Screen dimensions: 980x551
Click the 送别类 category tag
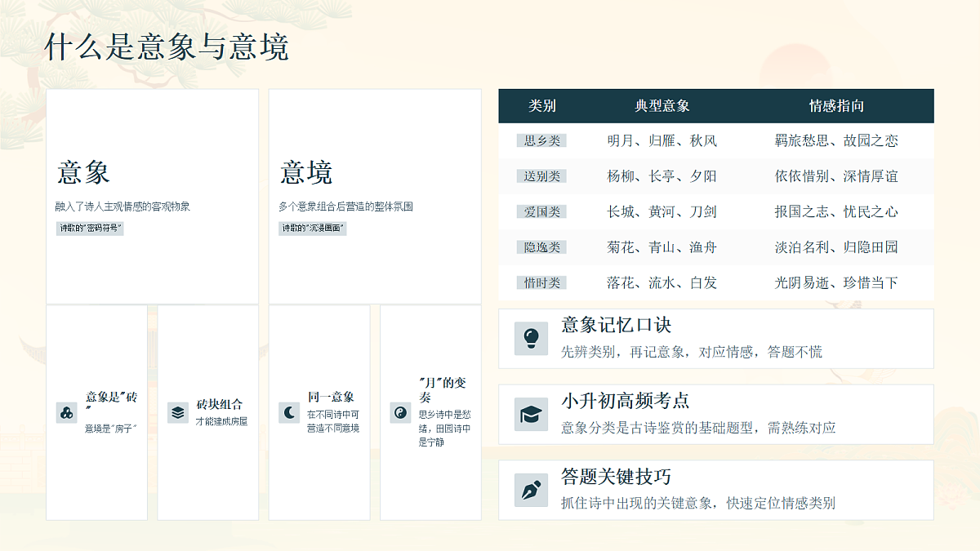point(542,176)
